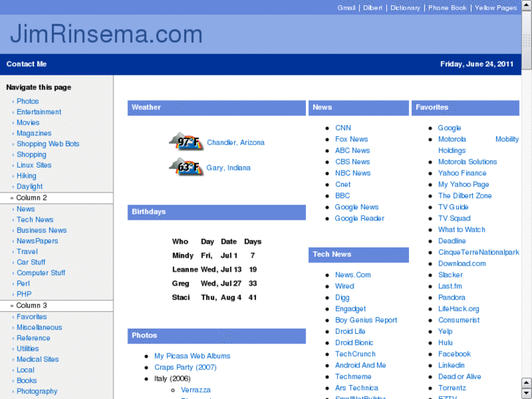Open the CBS News link
Viewport: 532px width, 399px height.
(x=352, y=162)
